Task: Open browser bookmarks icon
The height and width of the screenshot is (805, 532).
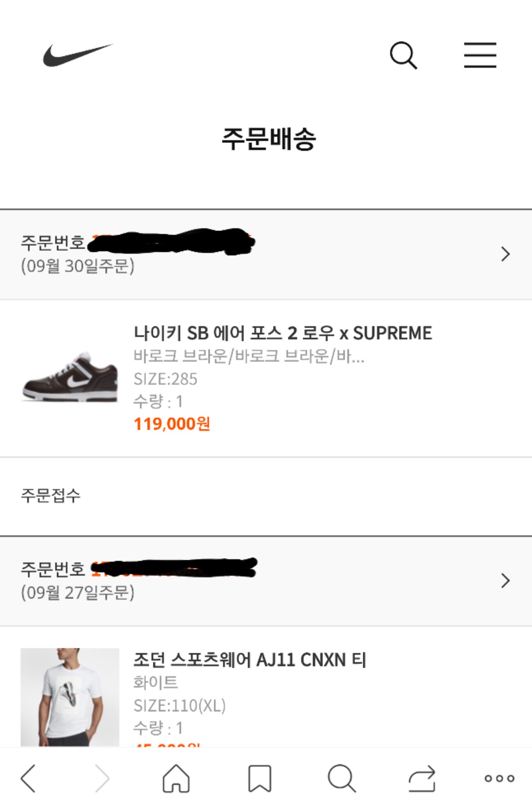Action: tap(260, 778)
